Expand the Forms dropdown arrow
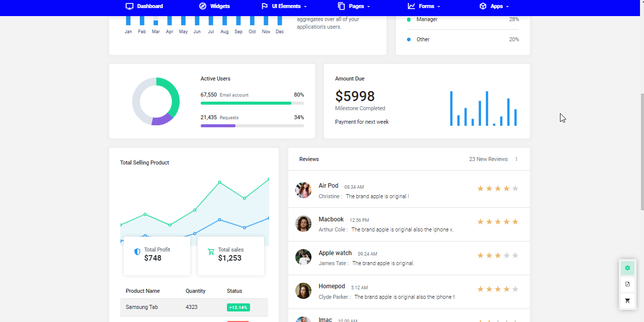This screenshot has height=322, width=644. [439, 7]
